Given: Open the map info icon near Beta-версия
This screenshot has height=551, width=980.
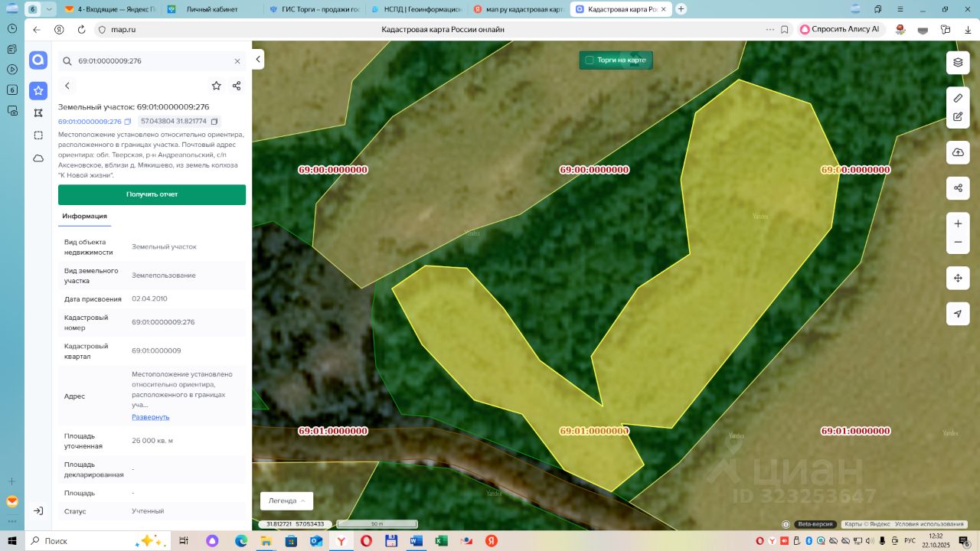Looking at the screenshot, I should 786,524.
